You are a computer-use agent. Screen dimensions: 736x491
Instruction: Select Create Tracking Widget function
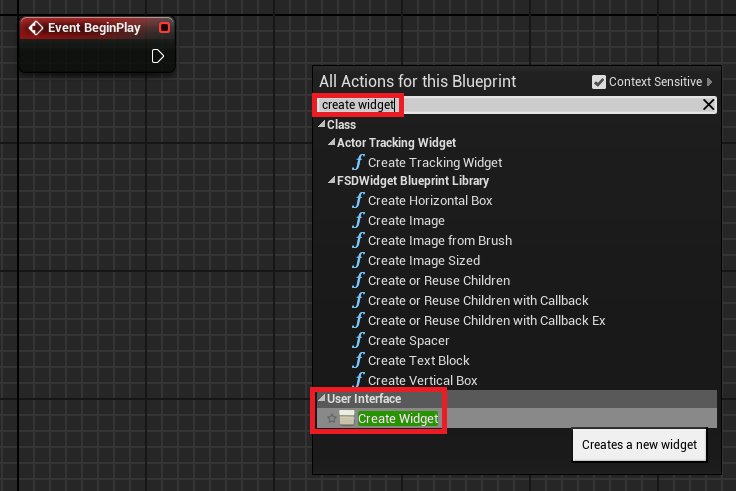click(x=435, y=162)
